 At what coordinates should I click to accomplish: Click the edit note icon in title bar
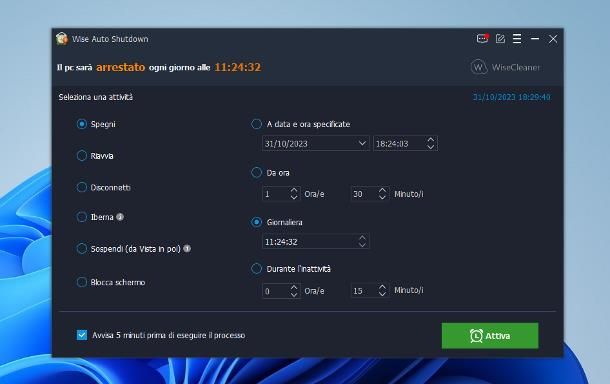point(500,39)
